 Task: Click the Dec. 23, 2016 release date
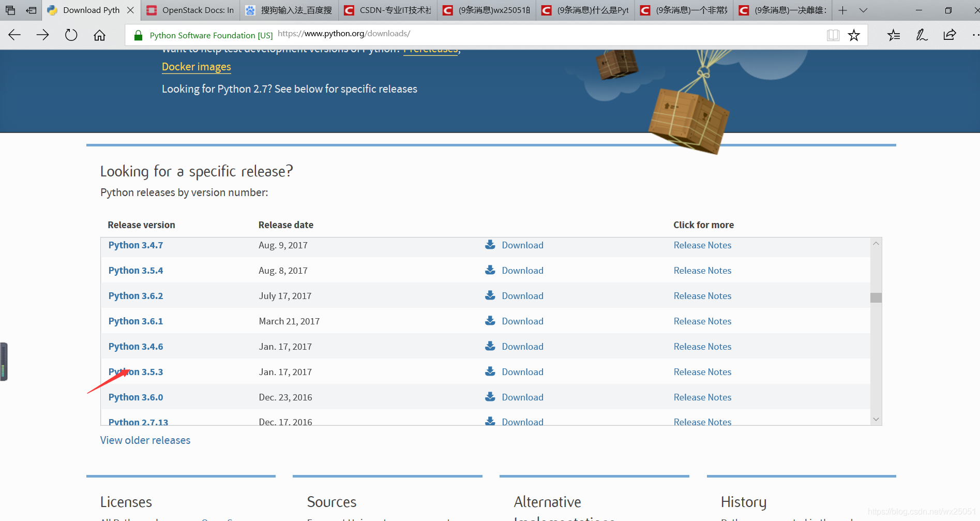285,397
